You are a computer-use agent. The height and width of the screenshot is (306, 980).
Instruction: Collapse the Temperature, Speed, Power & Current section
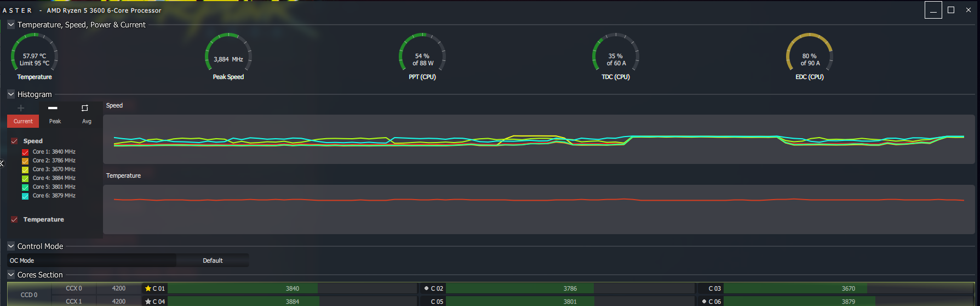point(11,25)
